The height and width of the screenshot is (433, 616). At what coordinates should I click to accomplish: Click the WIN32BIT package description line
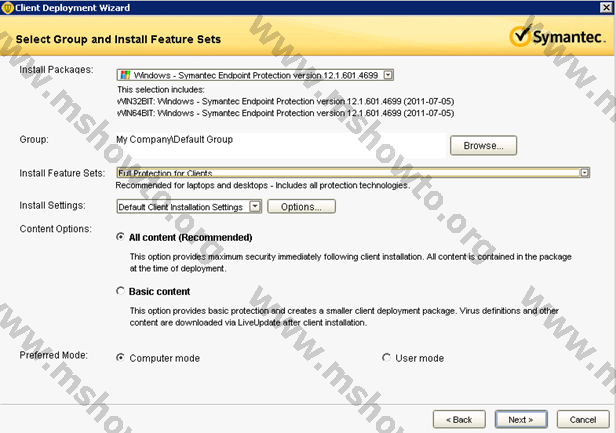pos(286,101)
